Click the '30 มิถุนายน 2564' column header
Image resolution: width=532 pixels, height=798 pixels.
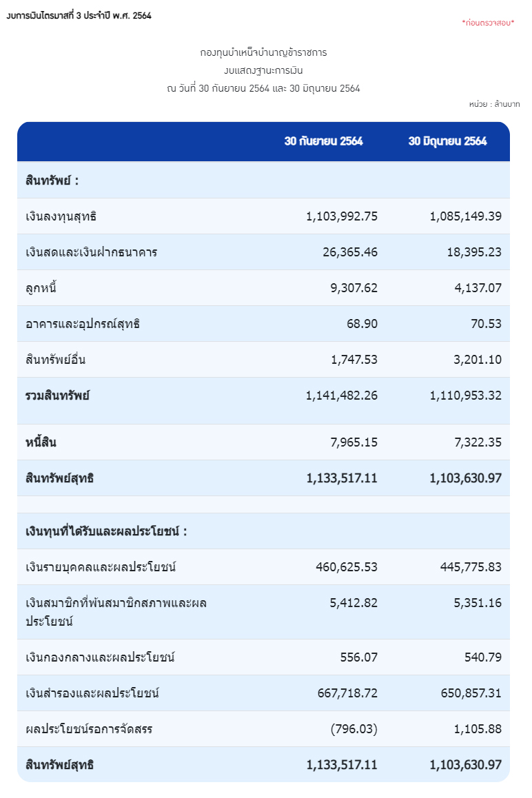coord(447,141)
